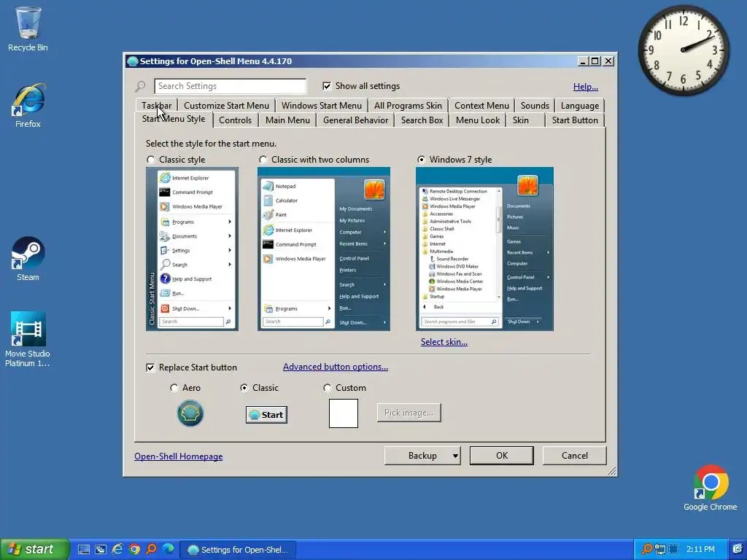The height and width of the screenshot is (560, 747).
Task: Launch the Steam desktop shortcut
Action: pyautogui.click(x=28, y=259)
